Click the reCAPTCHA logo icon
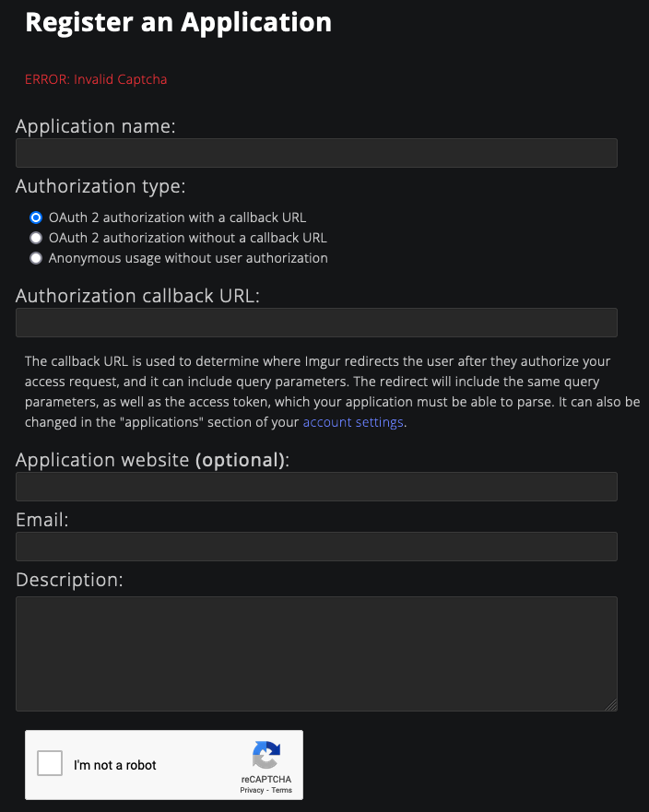This screenshot has height=812, width=649. click(265, 756)
